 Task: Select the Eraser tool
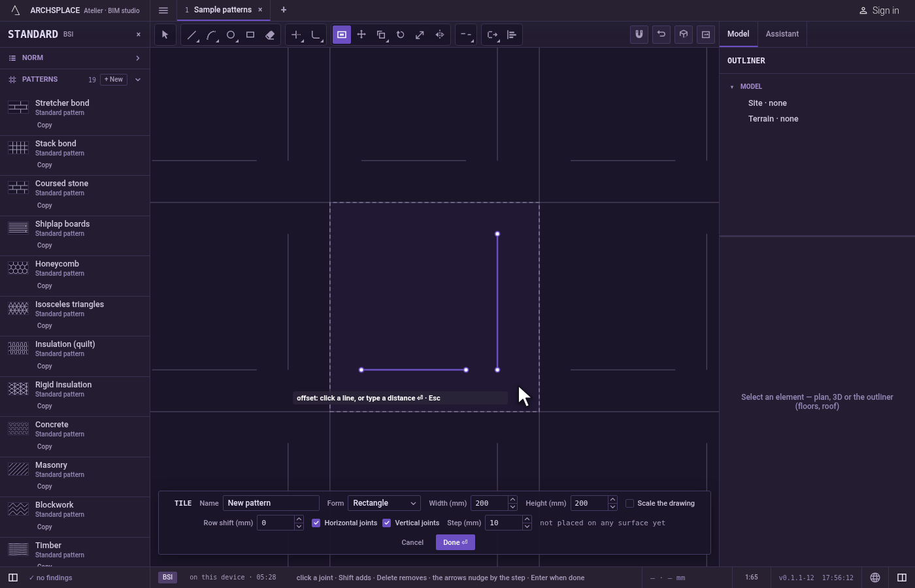click(270, 35)
